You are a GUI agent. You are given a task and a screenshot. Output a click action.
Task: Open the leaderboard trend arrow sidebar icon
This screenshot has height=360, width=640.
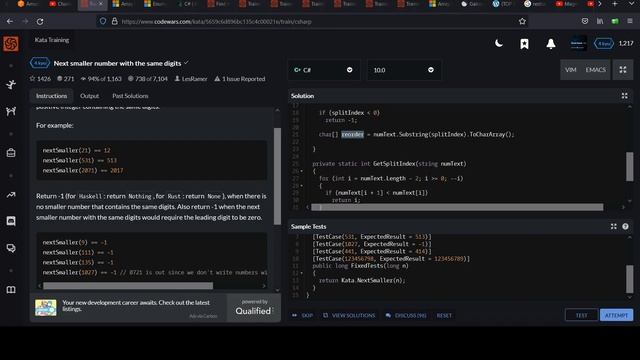(x=11, y=195)
